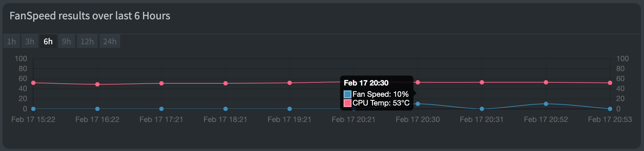The image size is (644, 151).
Task: Switch to the 3h time range
Action: (30, 41)
